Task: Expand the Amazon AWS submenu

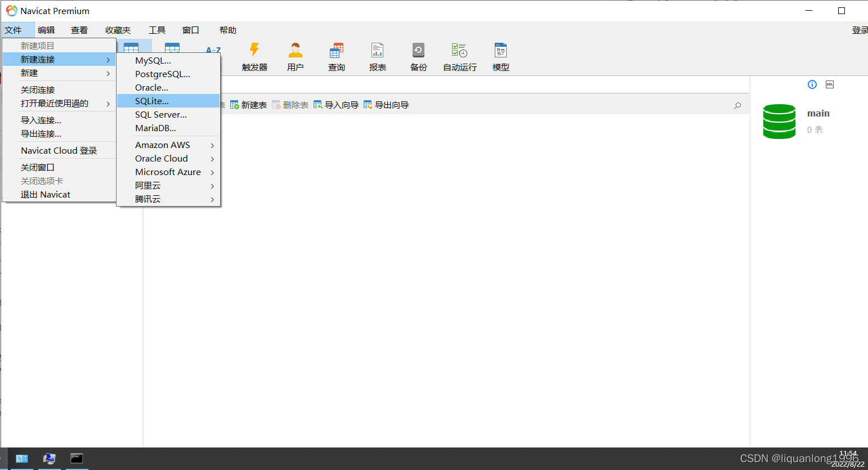Action: coord(162,145)
